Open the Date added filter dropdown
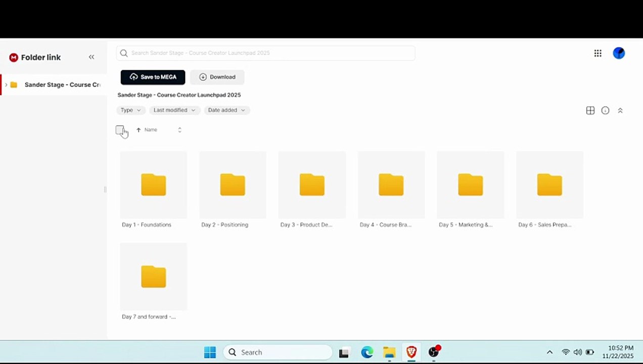 [227, 110]
